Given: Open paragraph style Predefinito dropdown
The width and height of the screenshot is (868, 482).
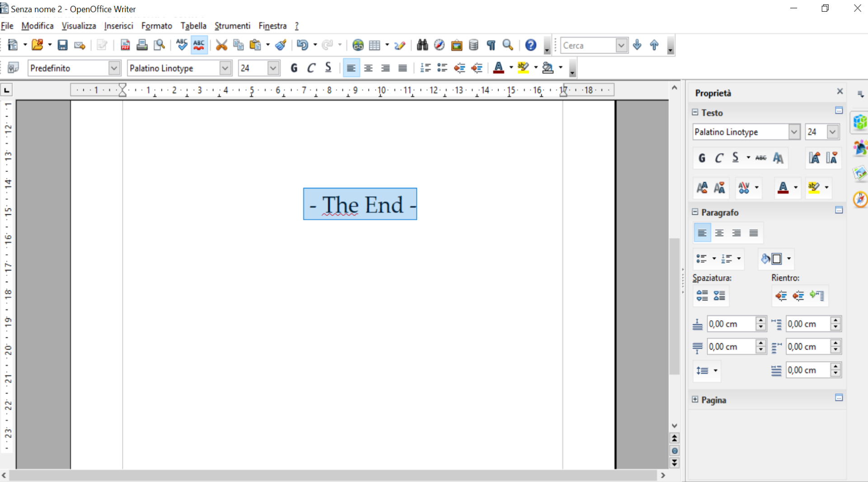Looking at the screenshot, I should pos(114,68).
